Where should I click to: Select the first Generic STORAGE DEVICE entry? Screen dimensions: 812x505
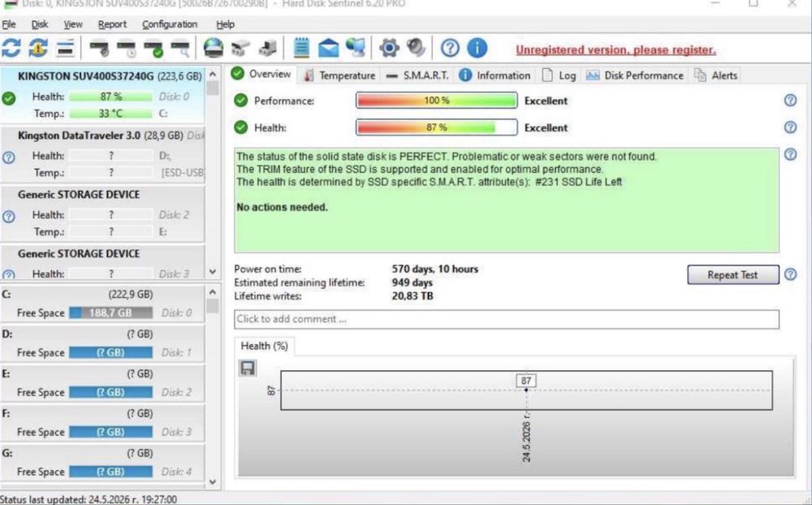point(102,214)
